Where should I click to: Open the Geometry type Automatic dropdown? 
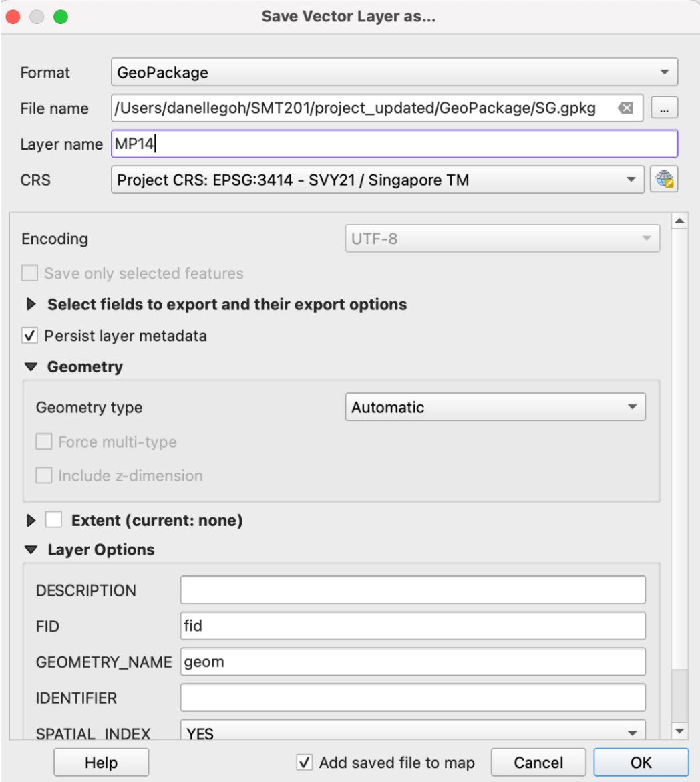click(495, 407)
